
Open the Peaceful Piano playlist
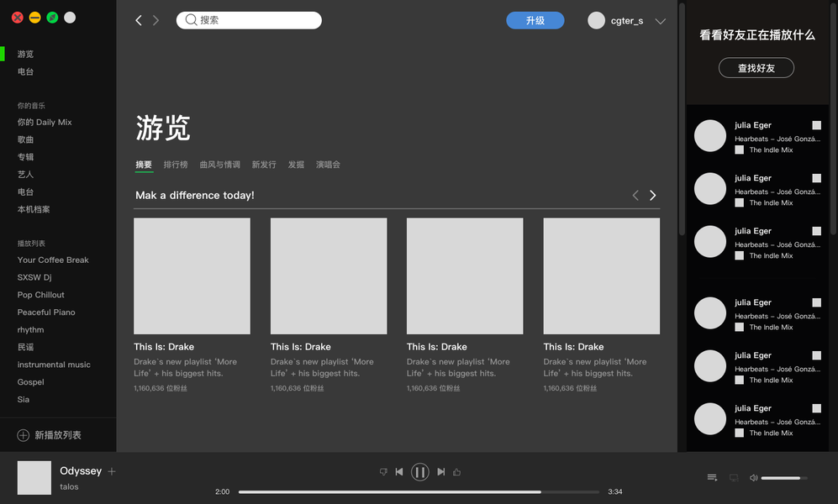point(46,312)
